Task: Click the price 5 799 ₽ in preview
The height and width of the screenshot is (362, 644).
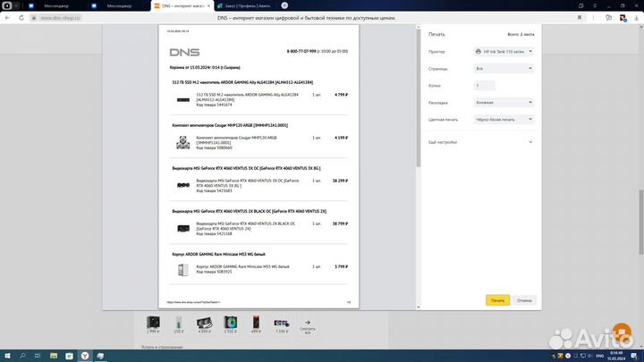Action: (x=341, y=266)
